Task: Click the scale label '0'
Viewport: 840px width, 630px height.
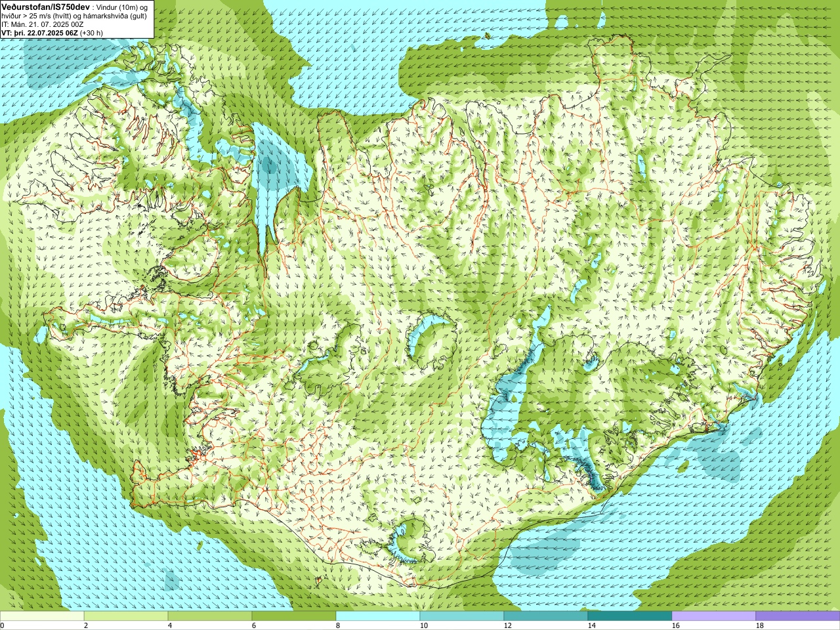Action: pos(2,625)
